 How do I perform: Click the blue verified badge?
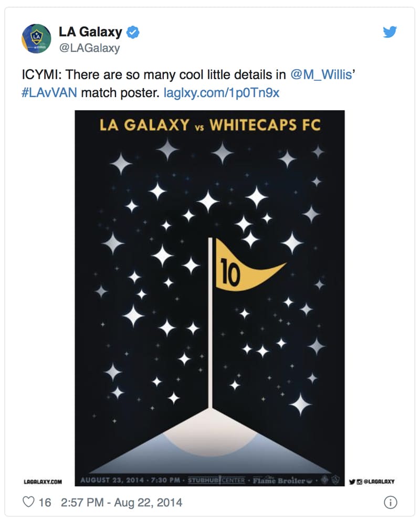click(x=133, y=32)
